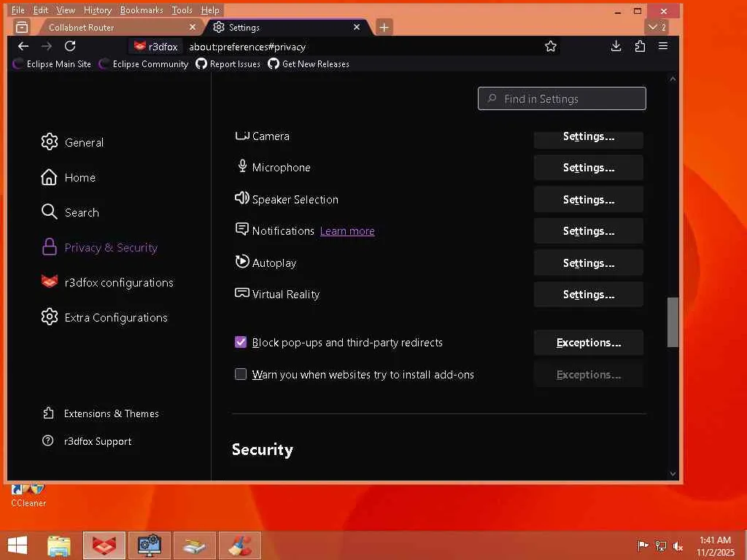
Task: Open Speaker Selection Settings button
Action: click(x=589, y=200)
